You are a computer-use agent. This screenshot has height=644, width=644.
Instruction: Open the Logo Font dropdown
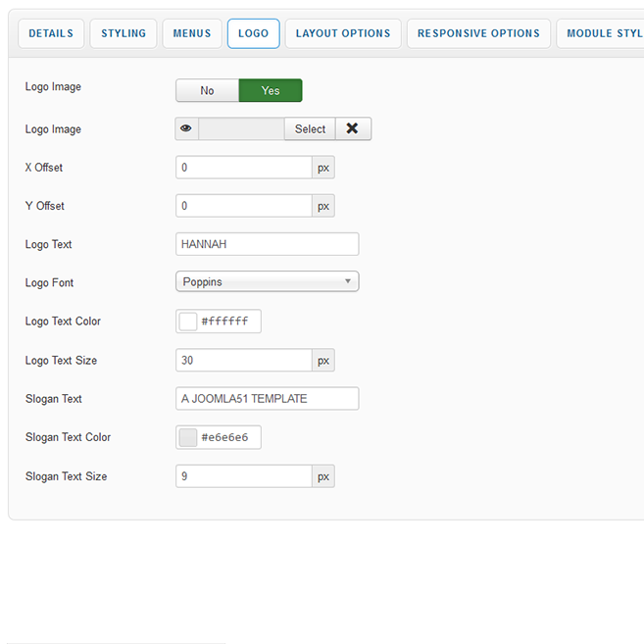tap(267, 282)
